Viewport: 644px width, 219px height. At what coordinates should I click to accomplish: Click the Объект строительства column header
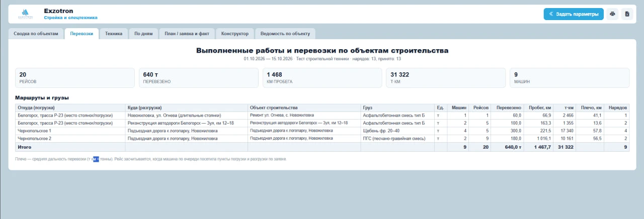[304, 108]
